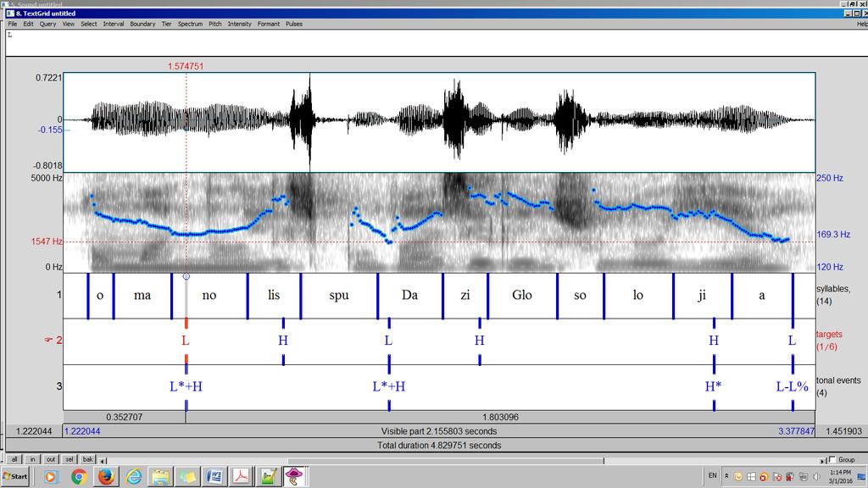
Task: Click the 'in' zoom button
Action: click(x=33, y=459)
